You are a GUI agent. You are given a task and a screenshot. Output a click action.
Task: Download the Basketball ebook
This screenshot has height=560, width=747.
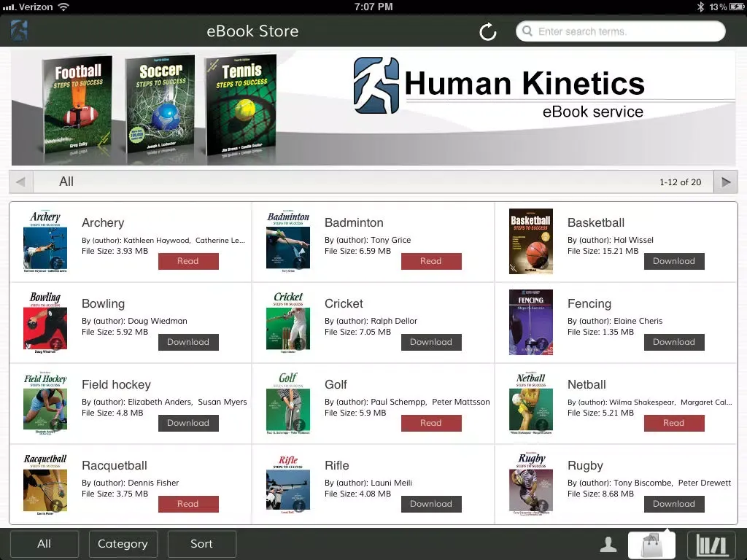tap(674, 261)
